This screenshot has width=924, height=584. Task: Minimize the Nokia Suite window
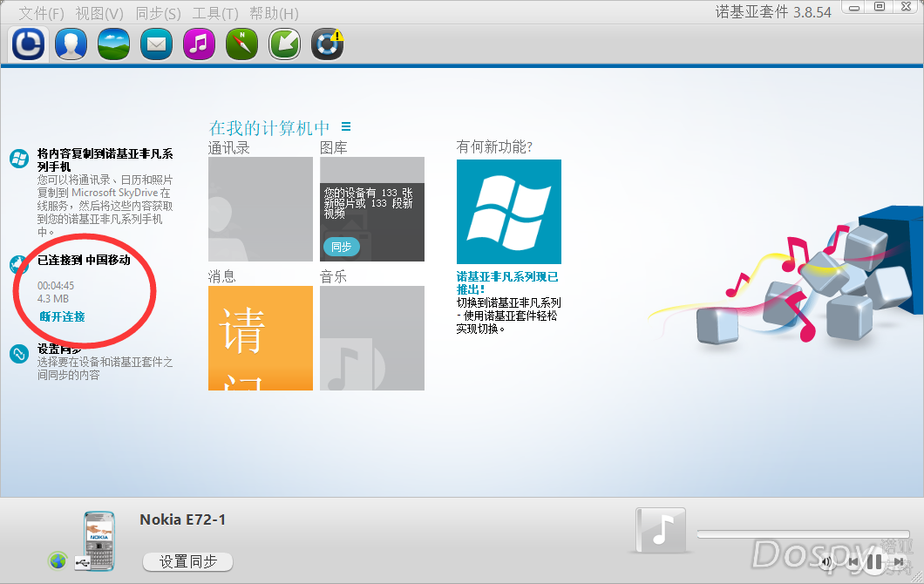854,8
